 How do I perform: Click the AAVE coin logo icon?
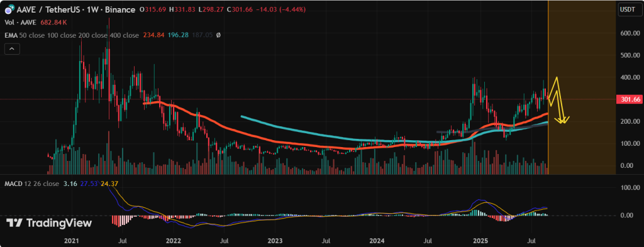tap(9, 9)
